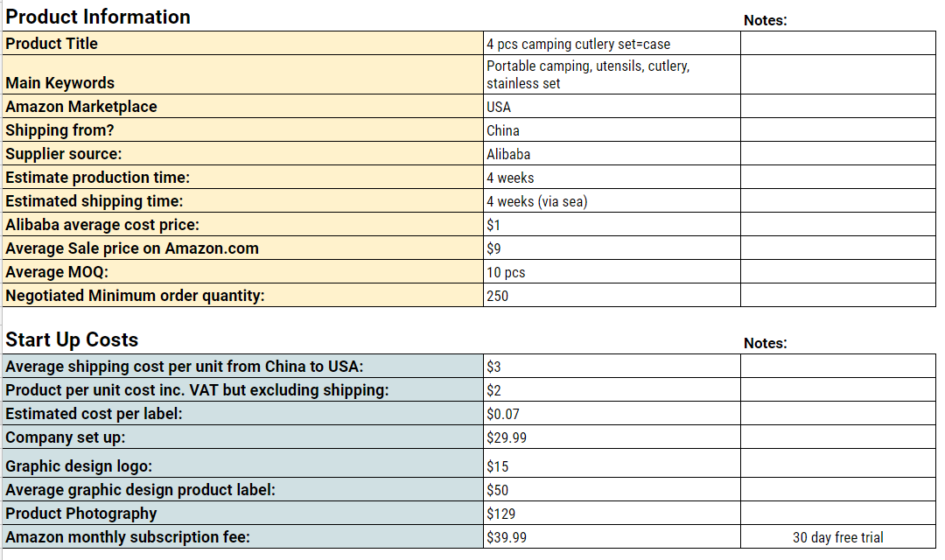
Task: Click the Start Up Costs heading
Action: pos(72,339)
